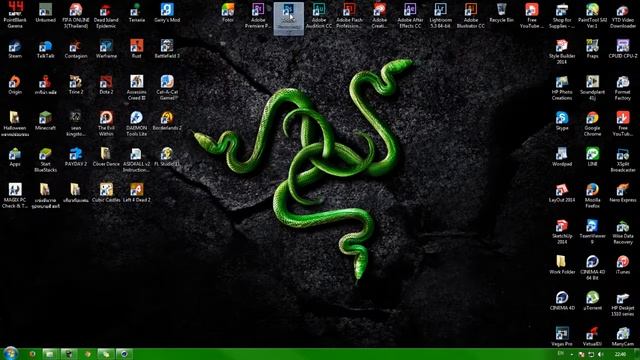
Task: Select the uTorrent shortcut icon
Action: [592, 300]
